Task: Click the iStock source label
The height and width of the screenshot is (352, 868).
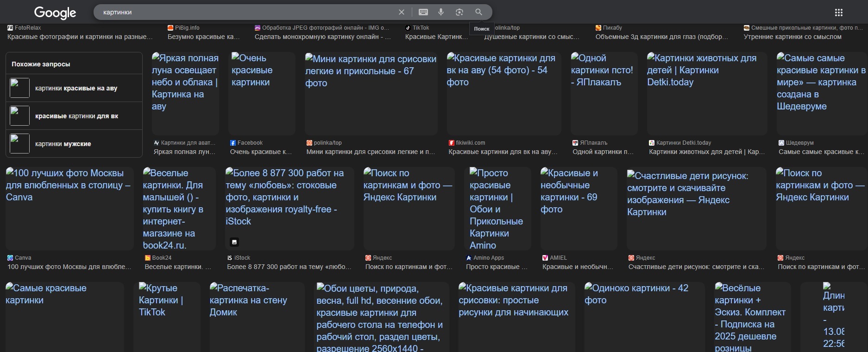Action: point(242,258)
